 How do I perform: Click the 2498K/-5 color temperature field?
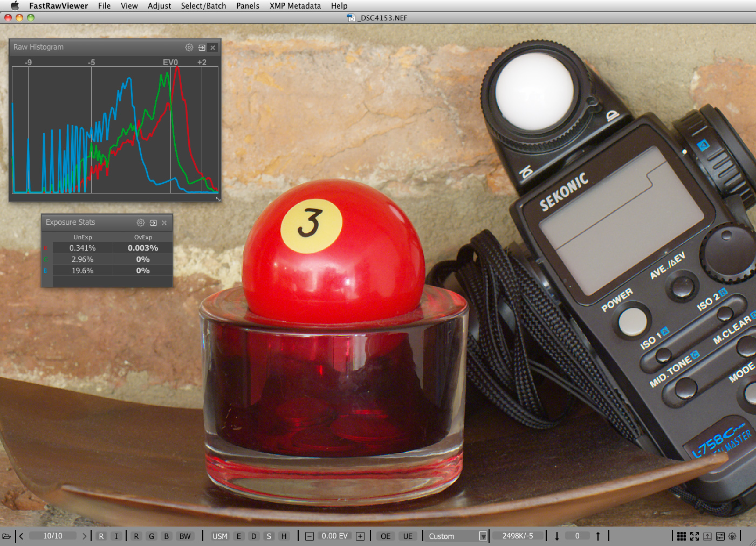pyautogui.click(x=518, y=536)
